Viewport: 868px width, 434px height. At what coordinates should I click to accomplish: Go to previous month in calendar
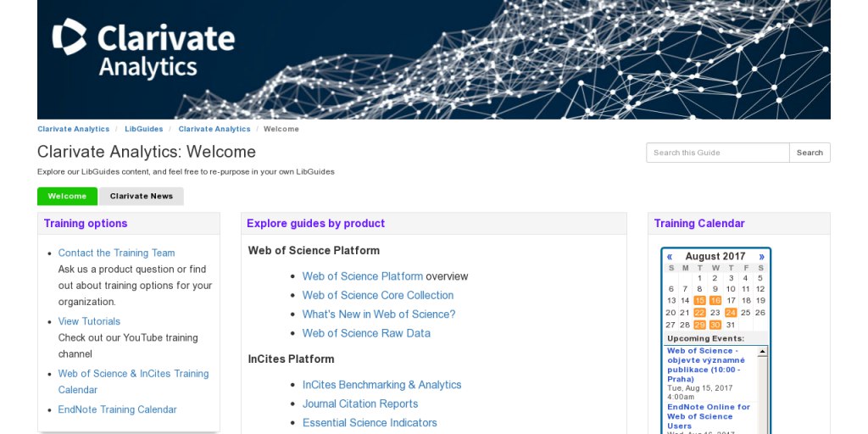click(670, 256)
